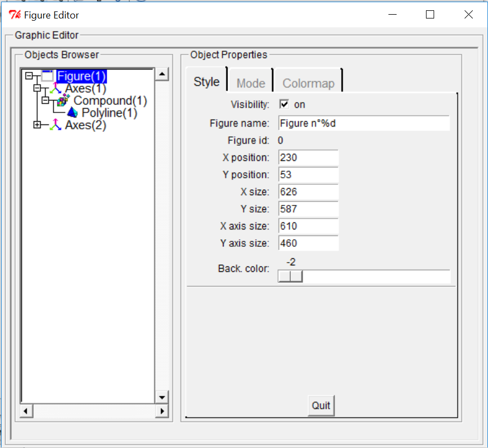Open the Mode tab
The image size is (488, 448).
click(x=251, y=83)
